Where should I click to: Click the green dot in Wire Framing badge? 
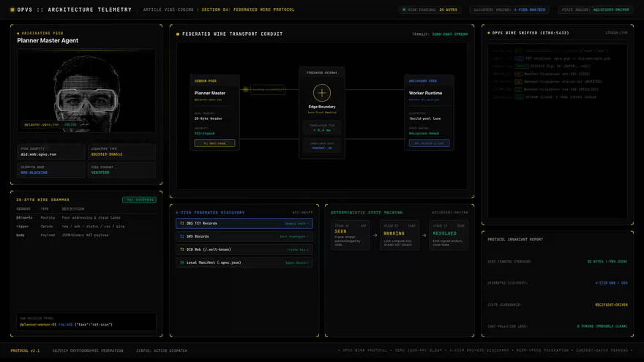click(404, 10)
